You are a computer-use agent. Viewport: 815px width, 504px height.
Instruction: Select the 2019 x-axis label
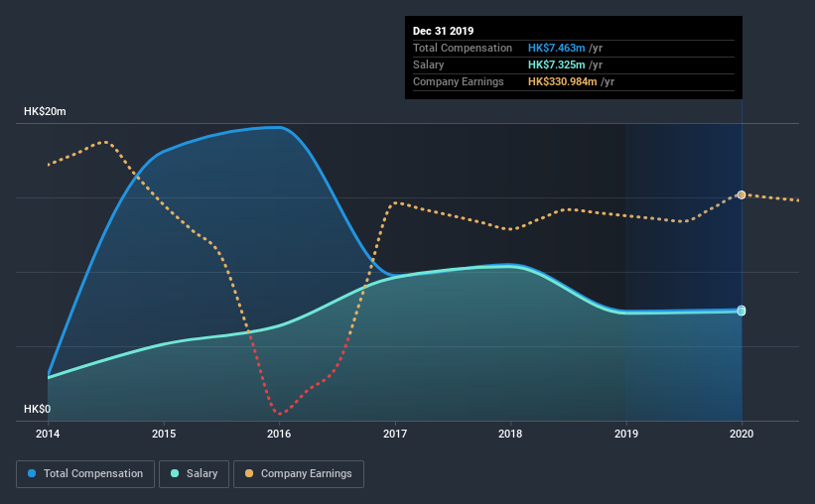tap(626, 434)
